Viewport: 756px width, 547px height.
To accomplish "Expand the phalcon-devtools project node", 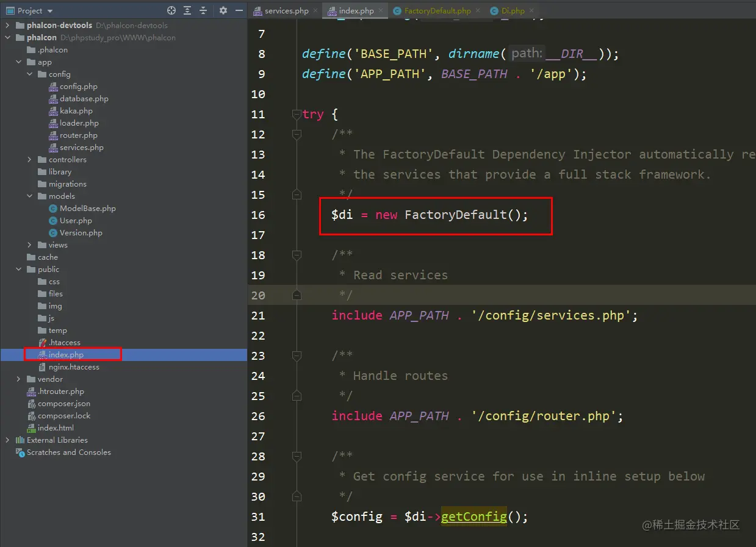I will tap(8, 26).
